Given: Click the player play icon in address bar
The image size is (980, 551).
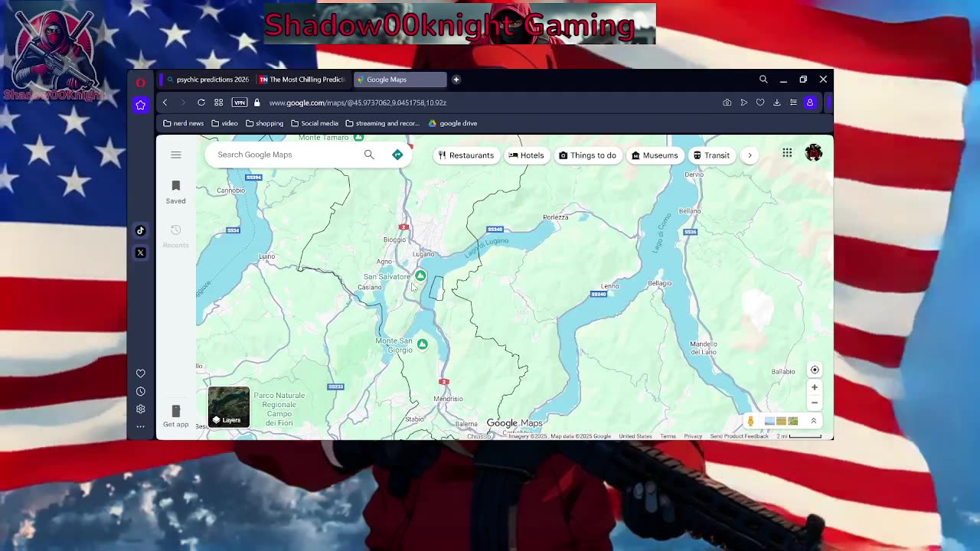Looking at the screenshot, I should (743, 103).
